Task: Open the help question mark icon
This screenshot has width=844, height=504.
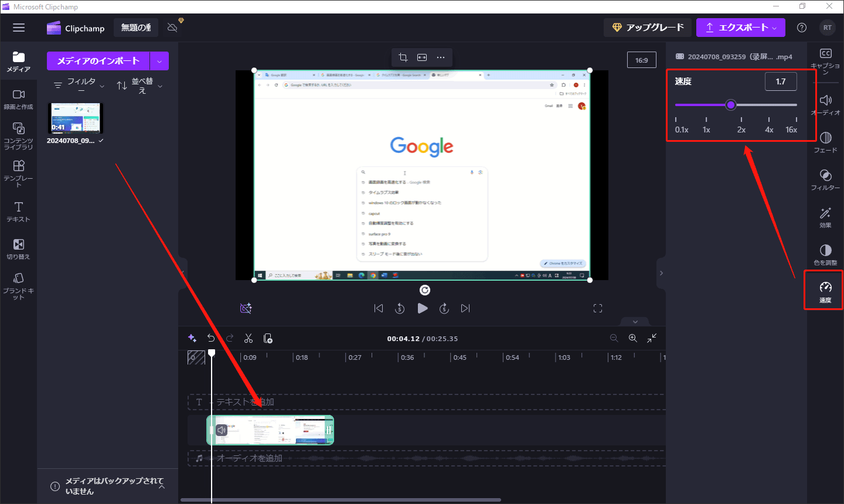Action: pos(802,28)
